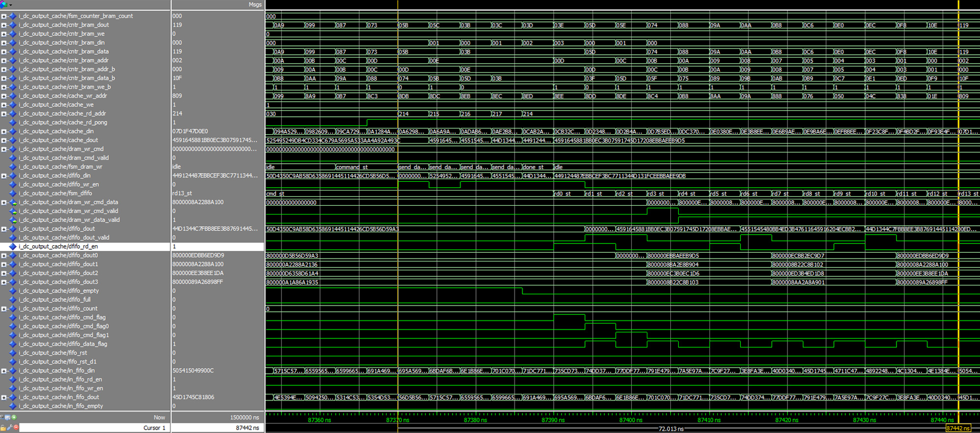This screenshot has width=980, height=433.
Task: Click the blue diamond icon for in_fifo_empty
Action: coord(13,406)
